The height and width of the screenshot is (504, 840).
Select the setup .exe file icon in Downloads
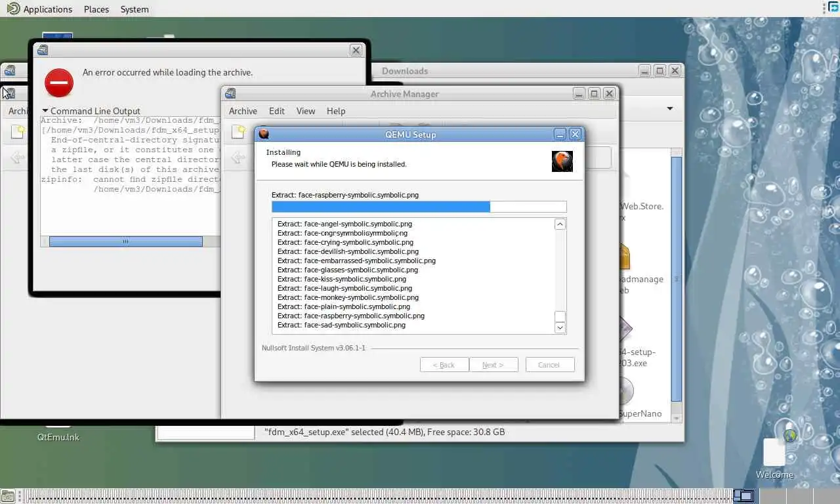point(625,328)
